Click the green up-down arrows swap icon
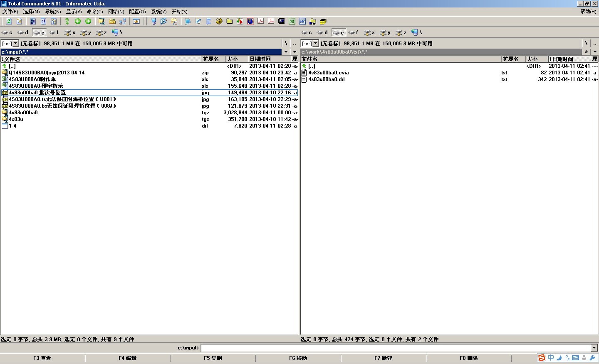Image resolution: width=599 pixels, height=364 pixels. [67, 21]
